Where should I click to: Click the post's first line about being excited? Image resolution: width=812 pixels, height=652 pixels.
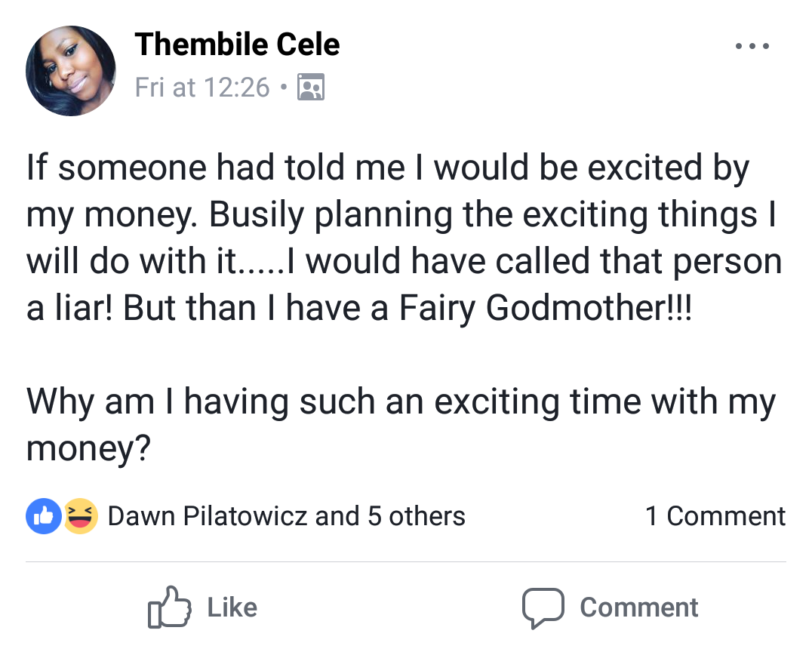coord(388,168)
